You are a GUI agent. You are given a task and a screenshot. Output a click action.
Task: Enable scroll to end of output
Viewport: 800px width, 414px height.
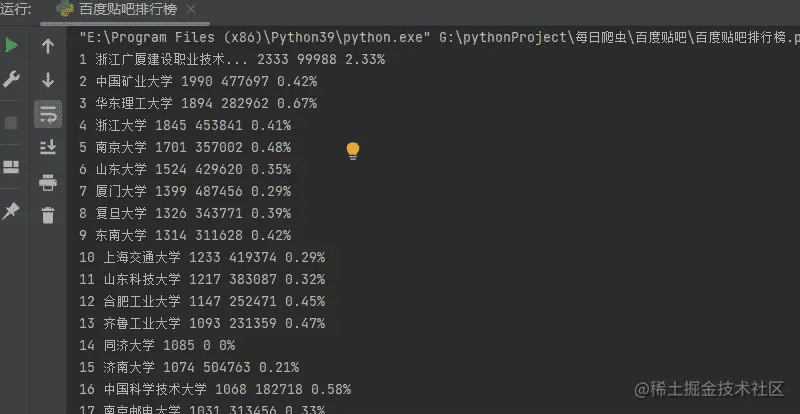click(x=47, y=148)
